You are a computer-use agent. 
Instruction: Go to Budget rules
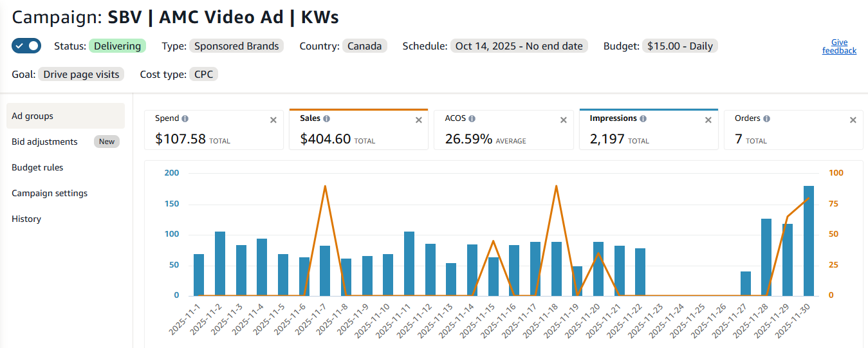(37, 167)
